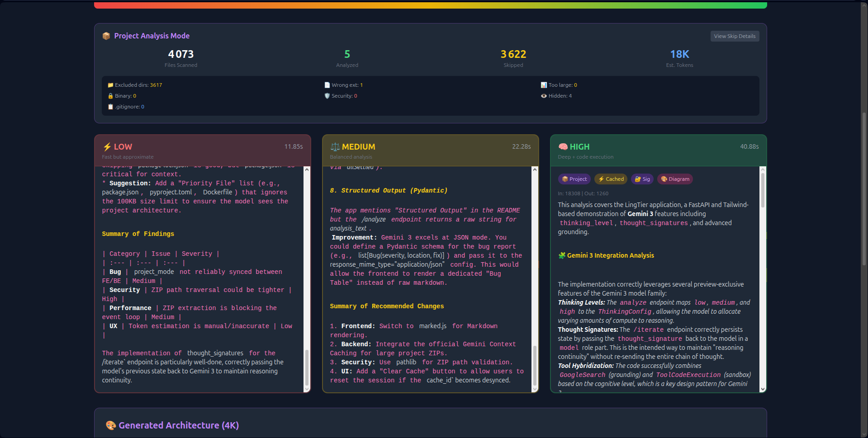
Task: Click the 18K Est. Tokens value
Action: point(679,54)
